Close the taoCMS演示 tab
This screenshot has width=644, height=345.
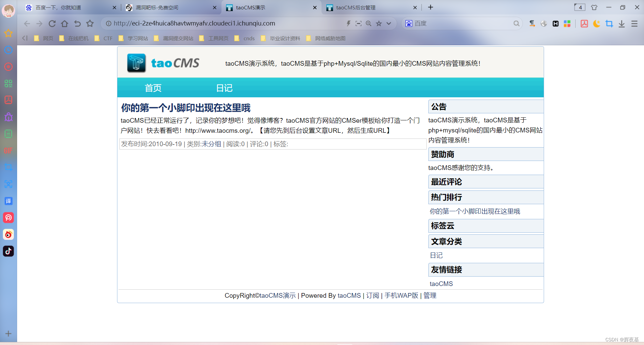(315, 7)
